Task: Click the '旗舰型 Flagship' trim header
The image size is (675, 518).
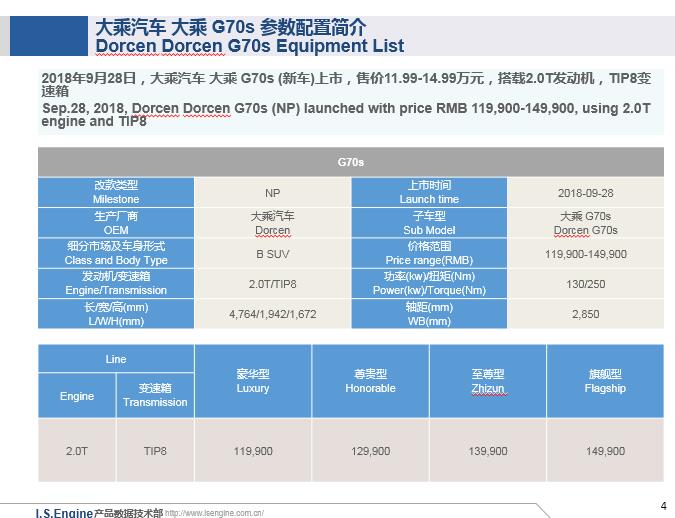Action: (605, 381)
